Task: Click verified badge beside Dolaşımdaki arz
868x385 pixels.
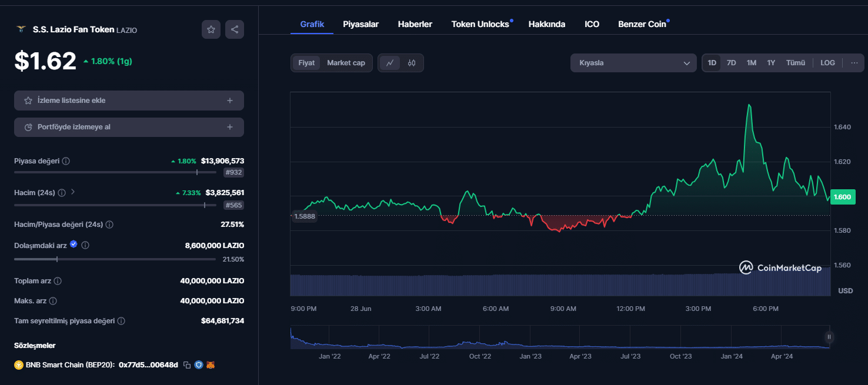Action: click(74, 244)
